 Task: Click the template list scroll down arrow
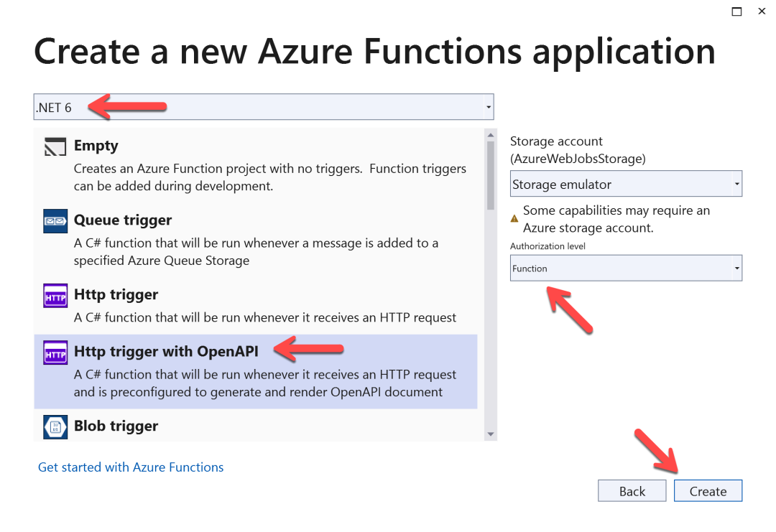pyautogui.click(x=491, y=434)
